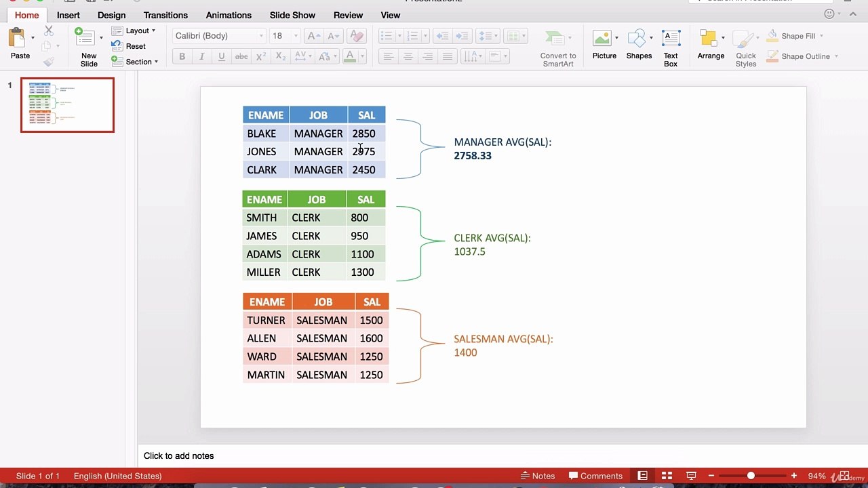Click the Cut scissors icon
This screenshot has height=488, width=868.
click(x=49, y=30)
